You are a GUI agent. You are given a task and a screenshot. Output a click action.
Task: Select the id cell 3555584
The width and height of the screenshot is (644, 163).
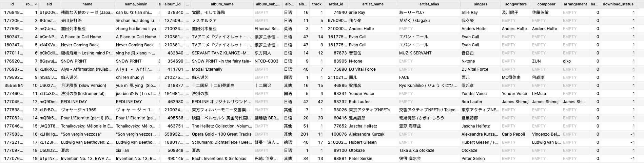(14, 86)
